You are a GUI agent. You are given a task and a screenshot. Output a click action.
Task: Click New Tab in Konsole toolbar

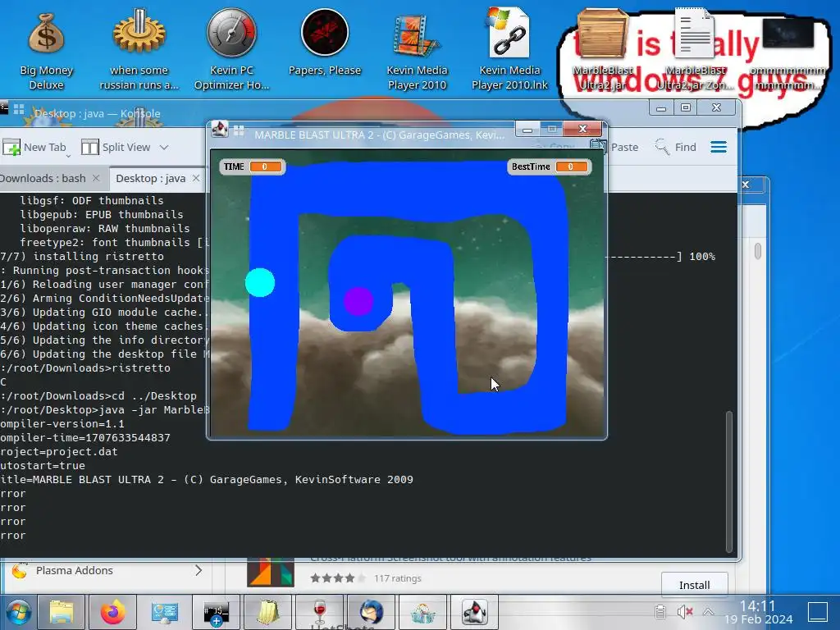35,148
